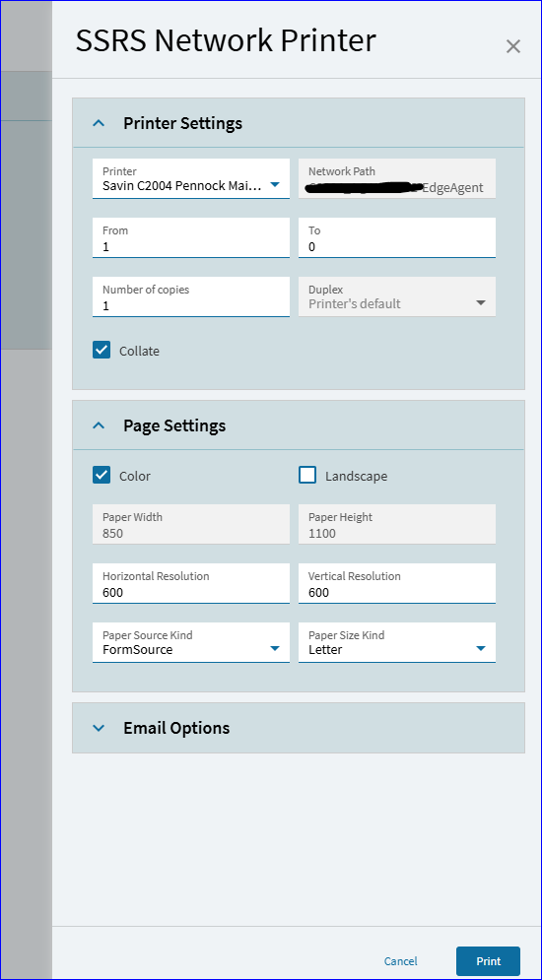Click the From page field
The width and height of the screenshot is (542, 980).
[x=190, y=238]
